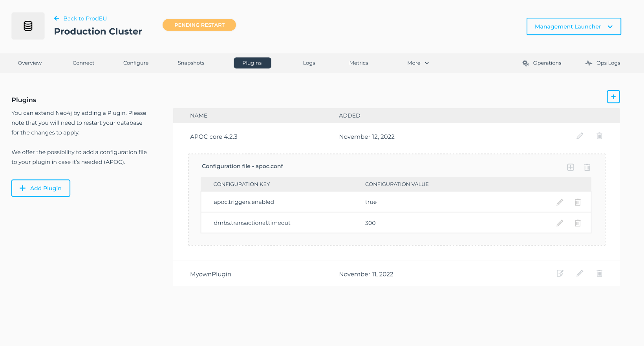Image resolution: width=644 pixels, height=346 pixels.
Task: Open the Management Launcher dropdown
Action: 573,26
